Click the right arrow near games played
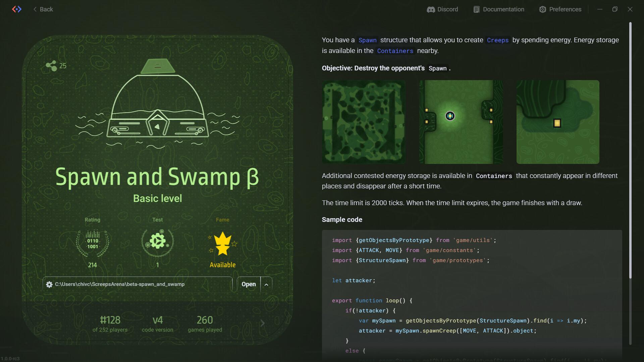644x362 pixels. (263, 323)
